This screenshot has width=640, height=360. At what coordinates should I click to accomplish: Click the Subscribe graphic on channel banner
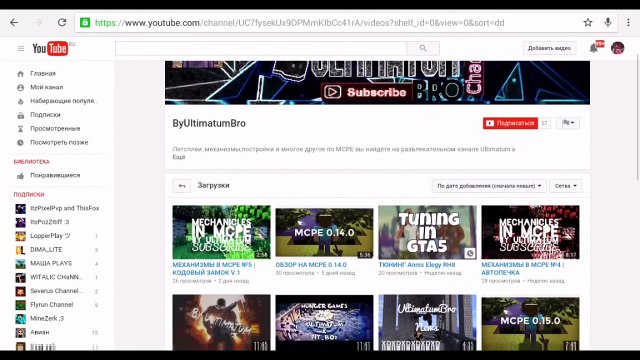click(x=366, y=92)
